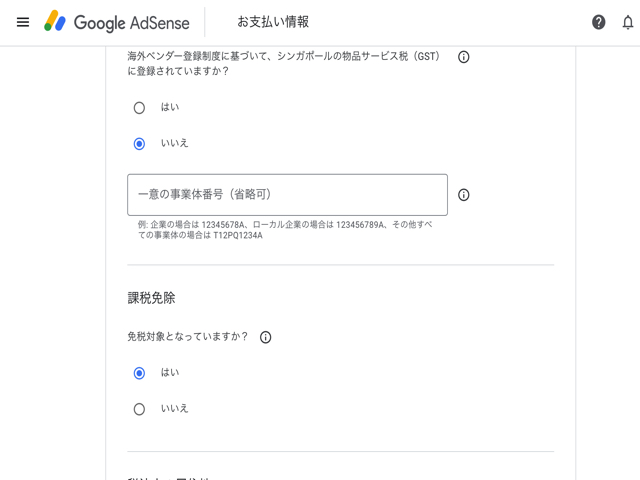
Task: Select いいえ radio under 課税免除
Action: (139, 409)
